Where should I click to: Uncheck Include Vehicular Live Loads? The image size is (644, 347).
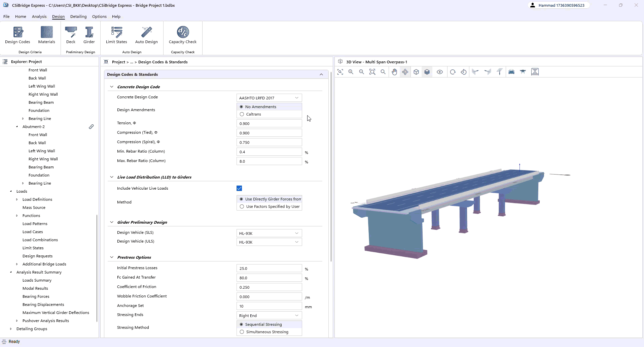(x=239, y=188)
